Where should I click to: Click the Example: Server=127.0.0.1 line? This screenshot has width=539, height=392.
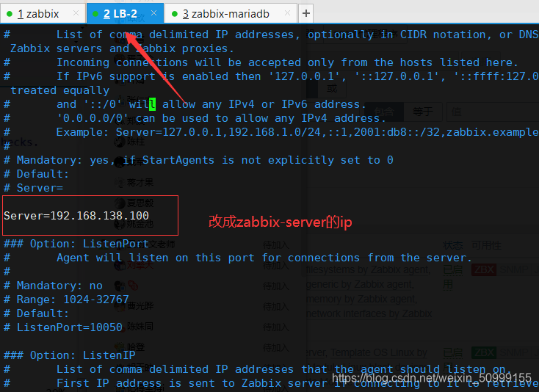click(x=271, y=132)
